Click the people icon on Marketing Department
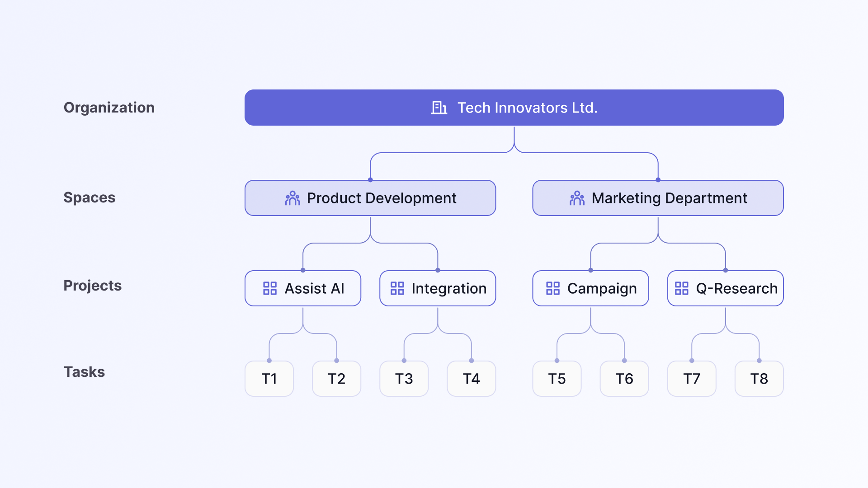The height and width of the screenshot is (488, 868). 577,198
